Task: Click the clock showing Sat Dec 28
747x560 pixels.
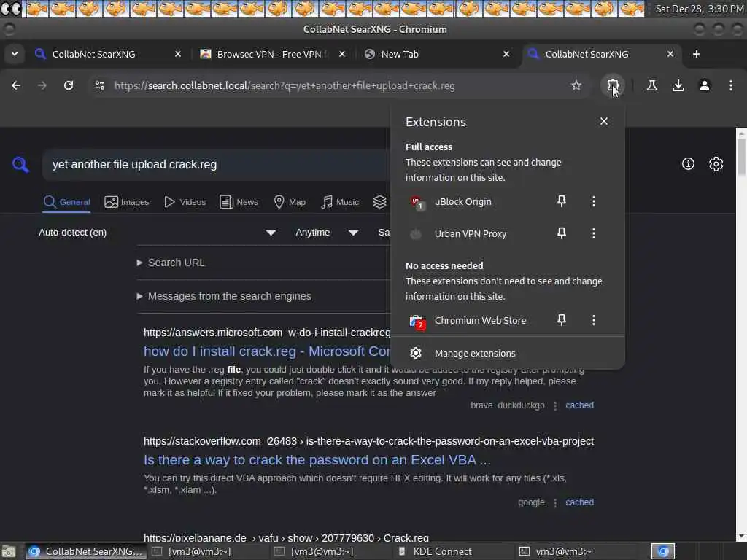Action: click(698, 9)
